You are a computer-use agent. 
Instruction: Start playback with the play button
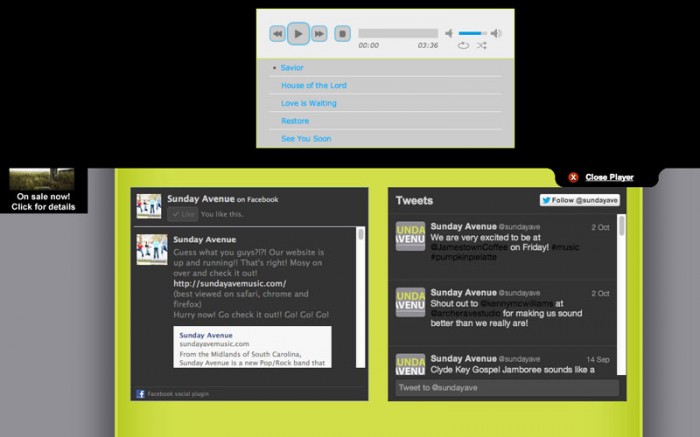(x=298, y=33)
